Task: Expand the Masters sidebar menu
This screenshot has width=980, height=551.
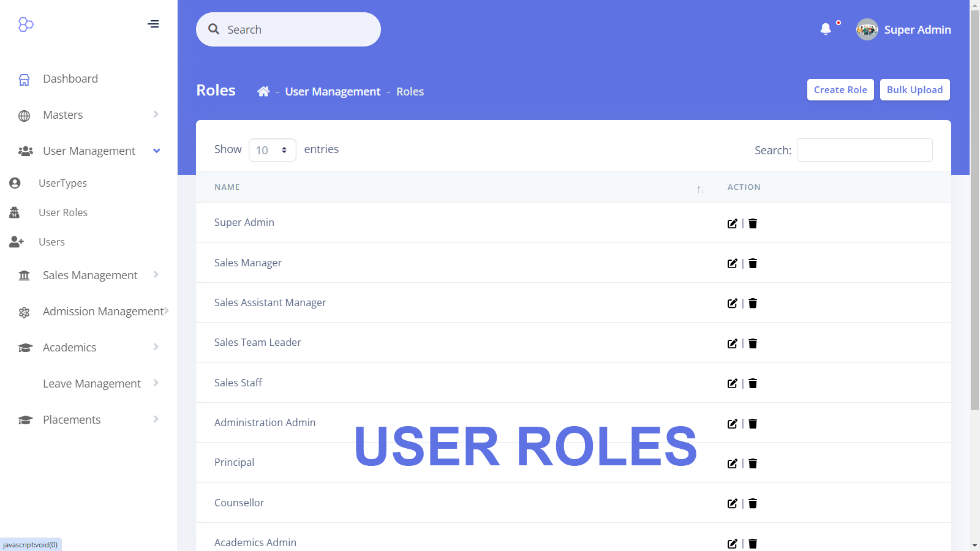Action: coord(89,115)
